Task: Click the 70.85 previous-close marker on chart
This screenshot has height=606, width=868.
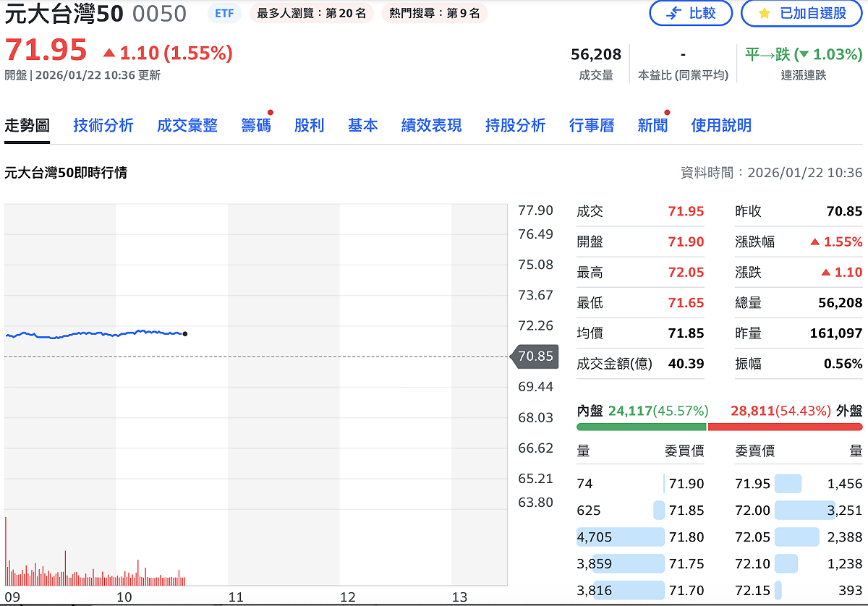Action: tap(535, 357)
